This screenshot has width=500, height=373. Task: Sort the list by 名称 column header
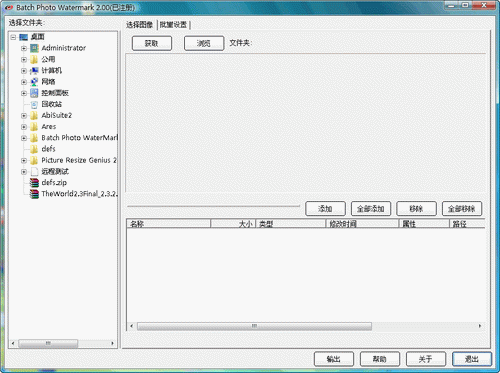click(x=169, y=224)
